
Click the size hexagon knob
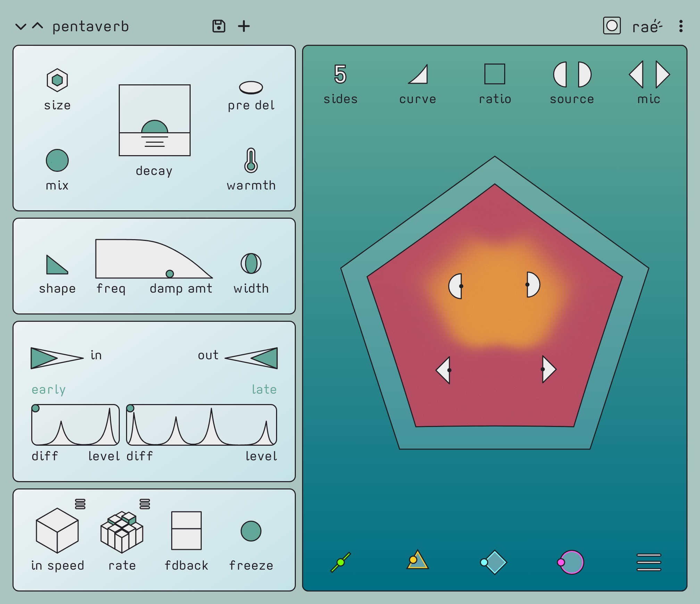click(x=57, y=80)
